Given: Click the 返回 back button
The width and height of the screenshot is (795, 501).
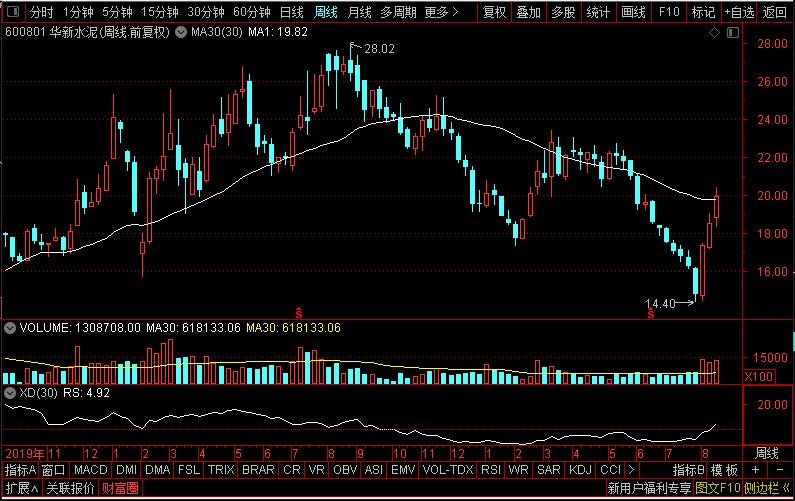Looking at the screenshot, I should pos(775,12).
